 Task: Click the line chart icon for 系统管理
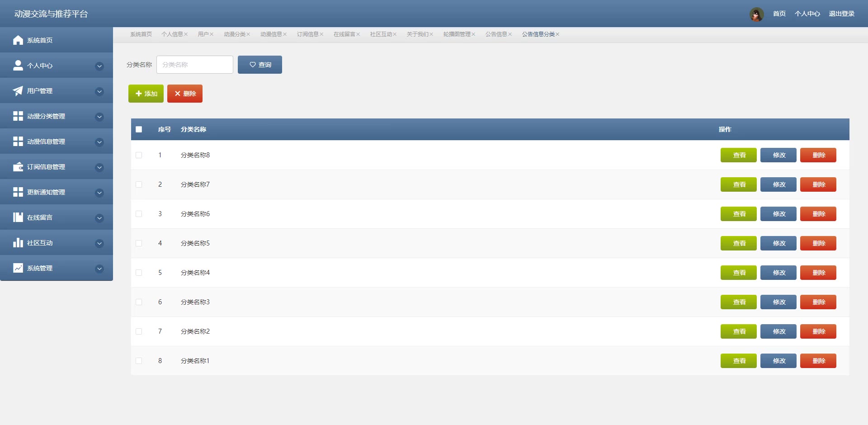point(18,268)
